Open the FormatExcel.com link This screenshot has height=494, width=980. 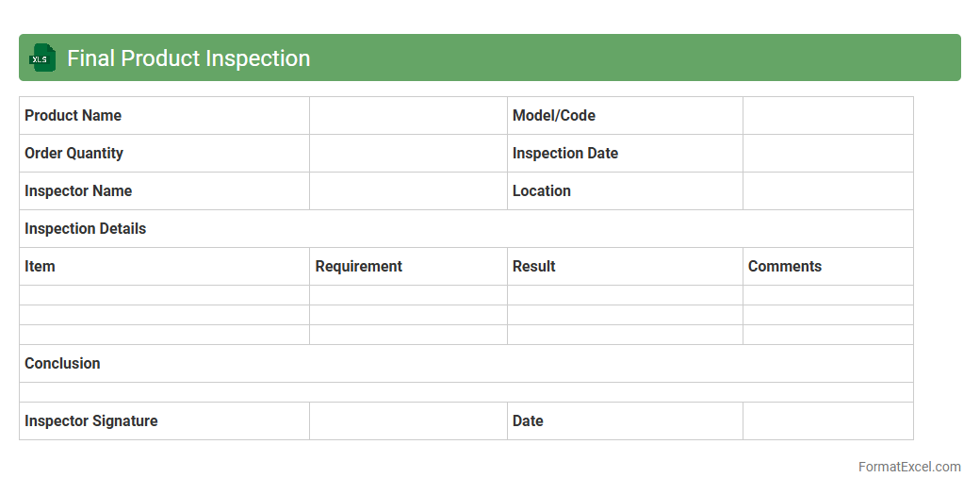[x=909, y=467]
